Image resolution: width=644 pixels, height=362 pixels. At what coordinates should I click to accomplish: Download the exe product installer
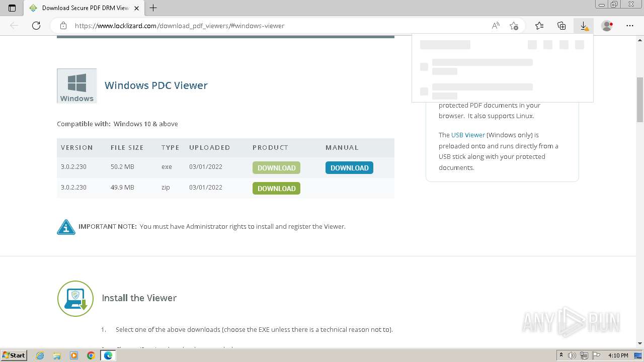coord(276,168)
